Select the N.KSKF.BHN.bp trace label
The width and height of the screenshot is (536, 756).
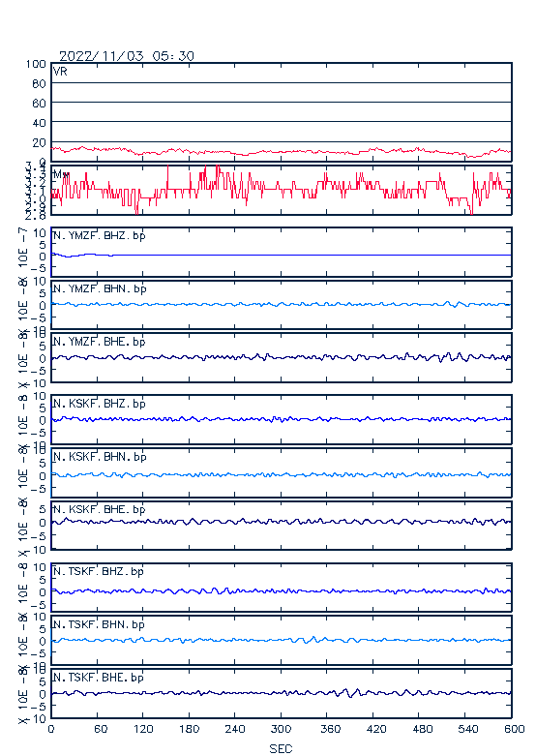coord(100,457)
